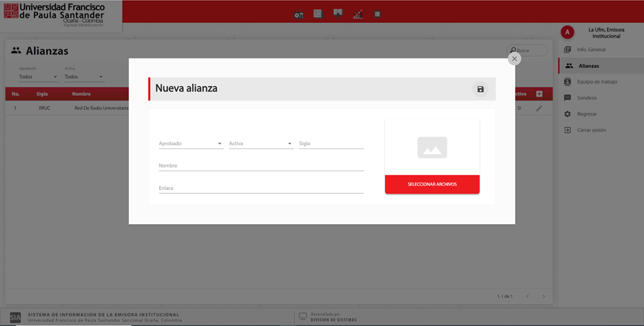Click the image placeholder thumbnail
644x326 pixels.
[432, 147]
